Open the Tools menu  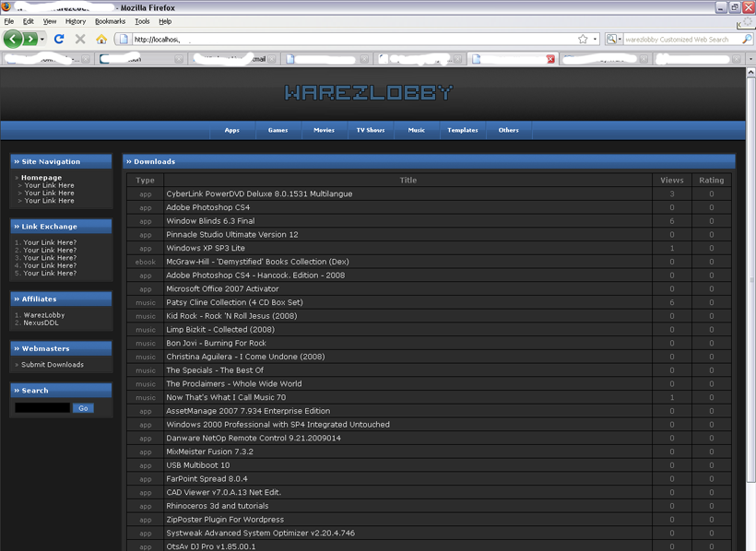click(142, 21)
